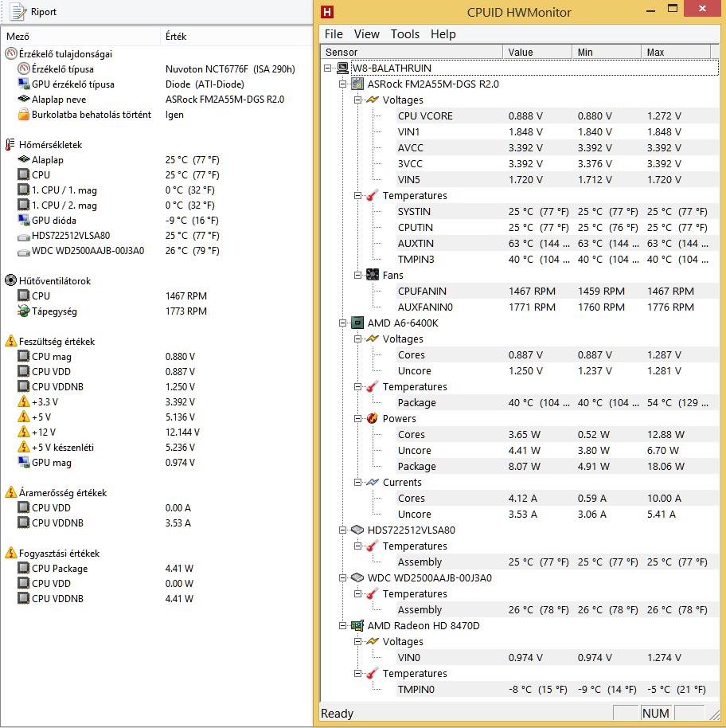The width and height of the screenshot is (726, 728).
Task: Click the Powers flame icon
Action: tap(372, 418)
